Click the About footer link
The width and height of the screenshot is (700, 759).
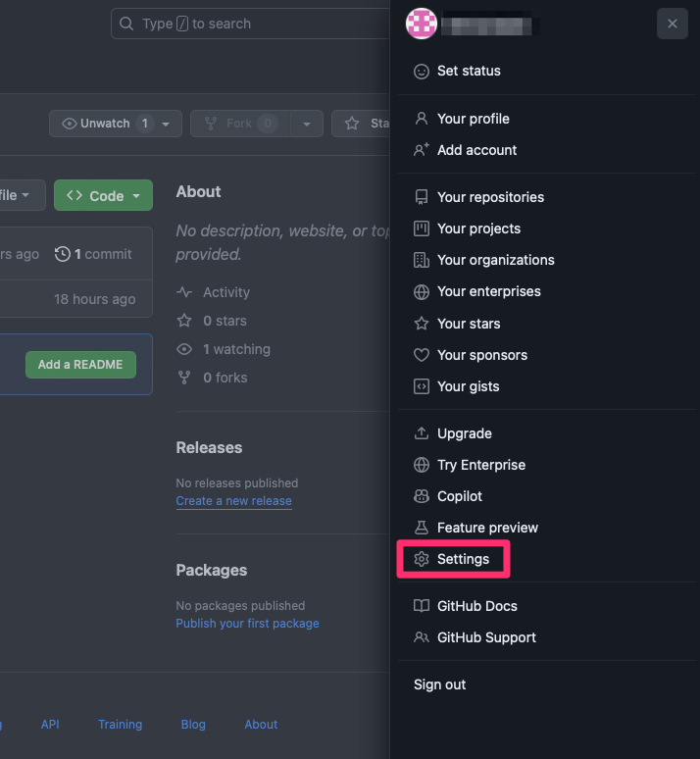(261, 724)
